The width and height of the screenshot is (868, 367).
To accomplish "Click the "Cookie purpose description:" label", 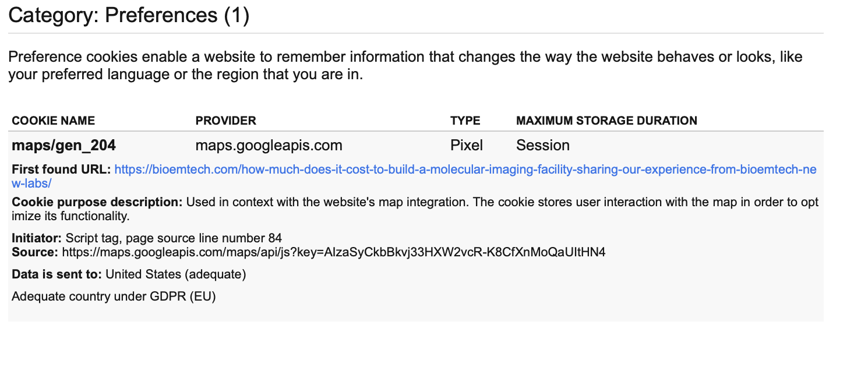I will tap(97, 203).
